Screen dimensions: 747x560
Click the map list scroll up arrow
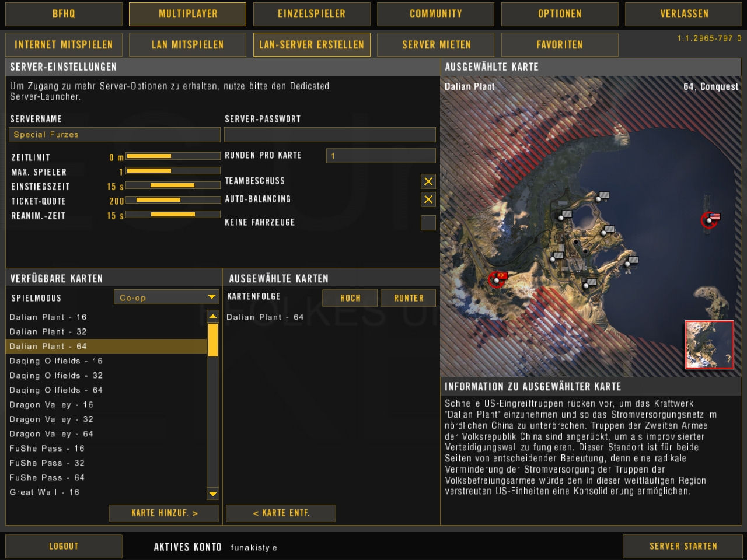tap(213, 317)
